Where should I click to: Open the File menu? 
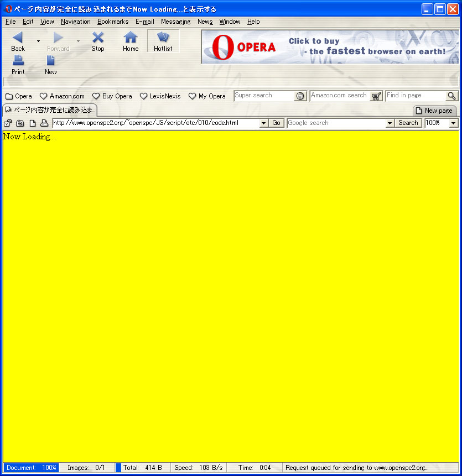click(x=11, y=22)
